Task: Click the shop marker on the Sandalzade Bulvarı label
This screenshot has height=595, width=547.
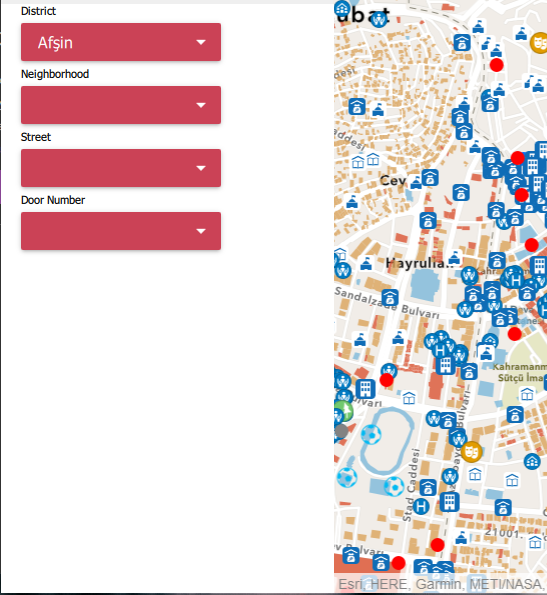Action: click(390, 297)
